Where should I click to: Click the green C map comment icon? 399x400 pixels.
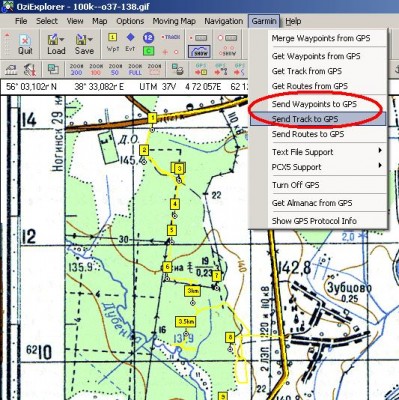(148, 51)
